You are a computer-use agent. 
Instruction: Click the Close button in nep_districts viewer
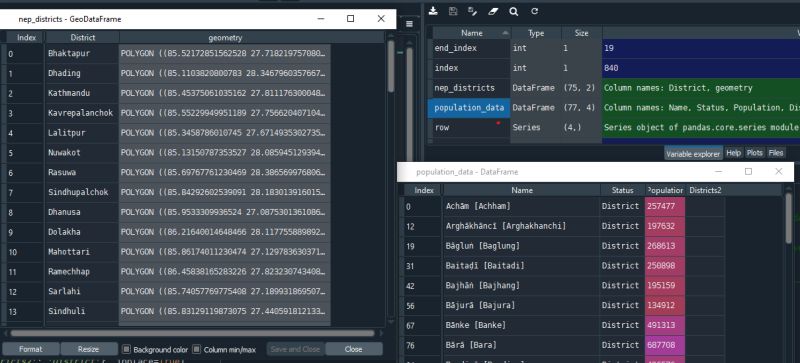353,349
